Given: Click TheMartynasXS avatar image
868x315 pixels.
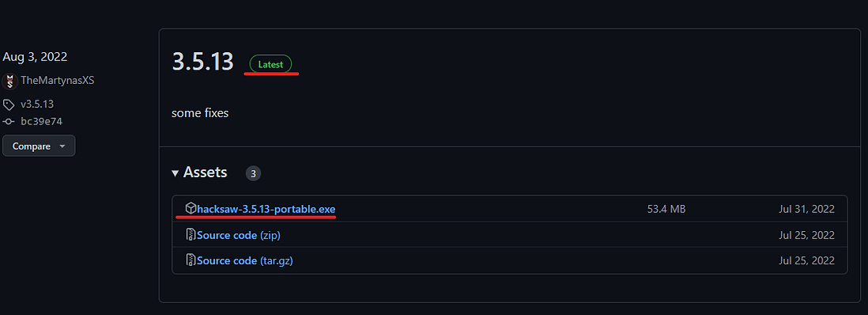Looking at the screenshot, I should pos(10,81).
